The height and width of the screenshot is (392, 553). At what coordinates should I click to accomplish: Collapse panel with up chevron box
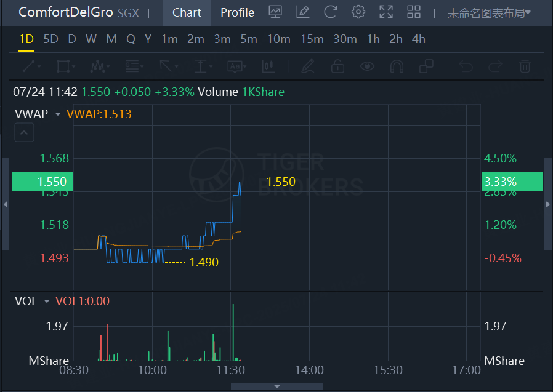pos(24,132)
